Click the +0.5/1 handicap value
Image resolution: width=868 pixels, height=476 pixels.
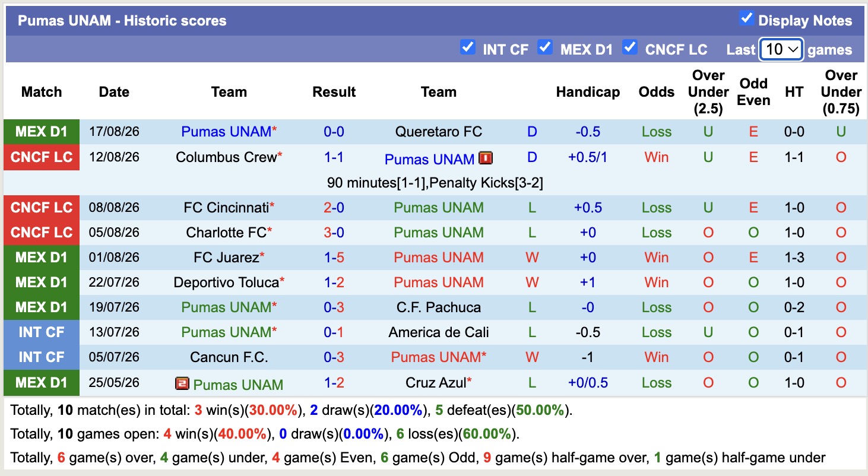pos(588,157)
